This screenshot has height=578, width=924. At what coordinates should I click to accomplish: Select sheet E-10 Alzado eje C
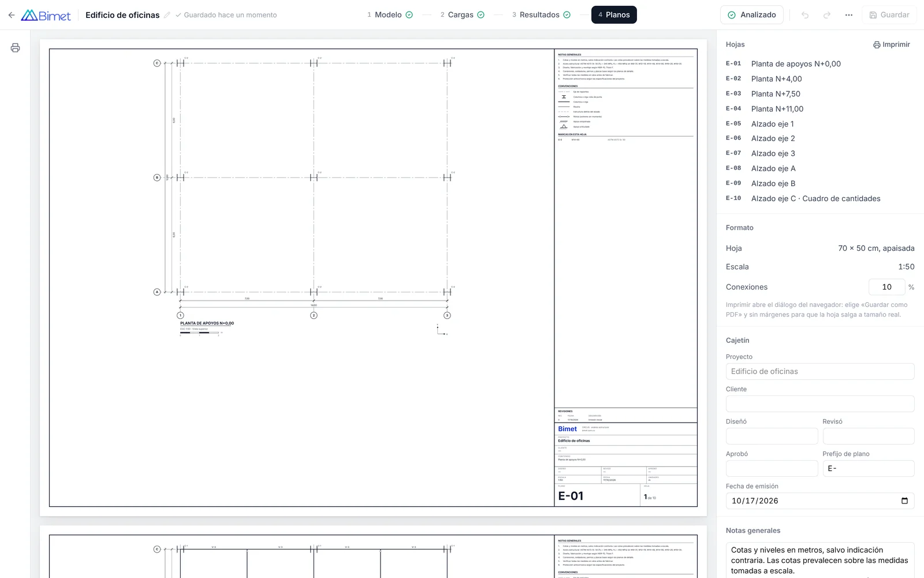[820, 198]
